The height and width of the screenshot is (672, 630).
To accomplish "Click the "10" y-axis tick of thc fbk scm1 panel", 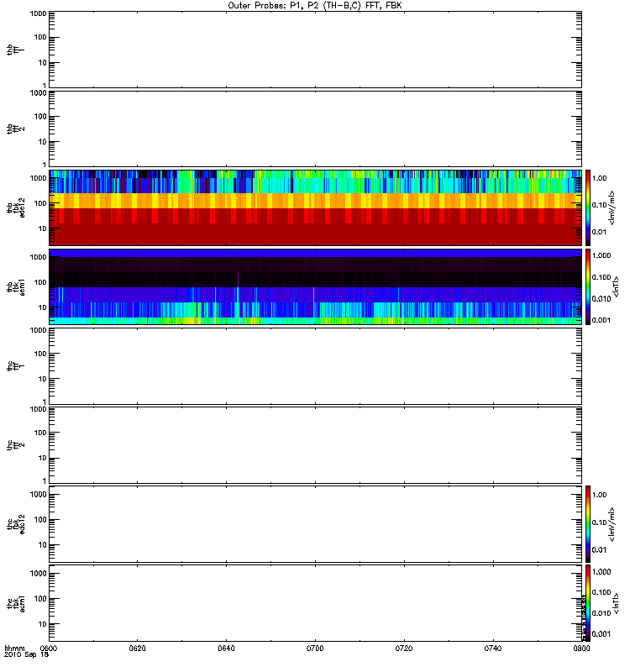I will (43, 624).
